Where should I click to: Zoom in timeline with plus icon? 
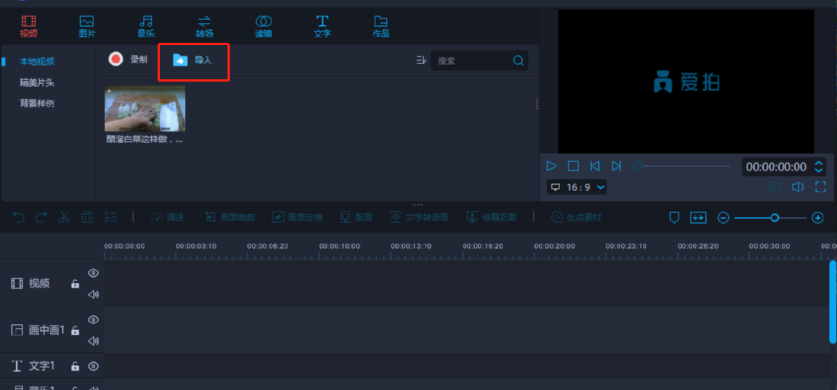(x=818, y=218)
